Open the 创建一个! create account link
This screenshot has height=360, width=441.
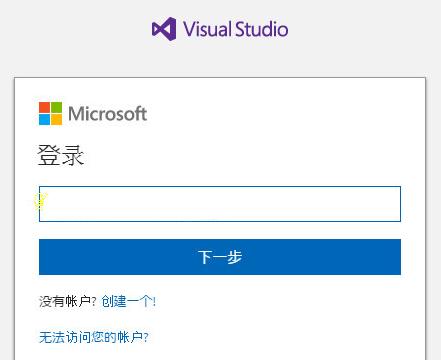pos(129,301)
